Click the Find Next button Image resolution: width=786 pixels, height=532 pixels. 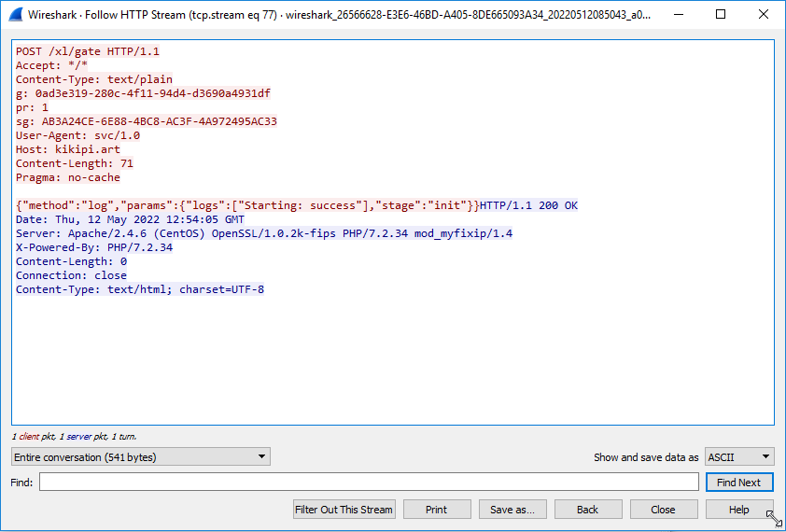tap(739, 482)
